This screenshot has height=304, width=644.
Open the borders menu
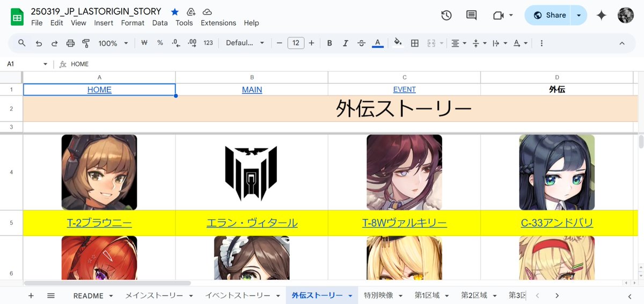414,43
